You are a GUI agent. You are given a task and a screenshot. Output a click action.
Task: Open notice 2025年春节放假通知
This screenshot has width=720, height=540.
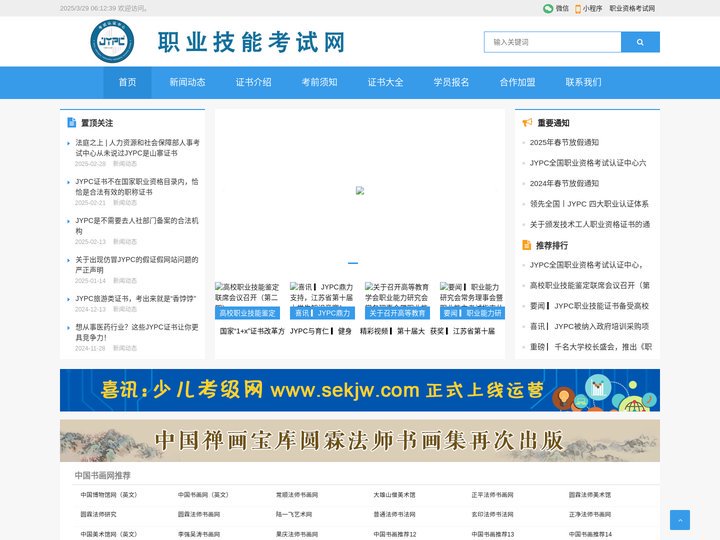point(564,142)
